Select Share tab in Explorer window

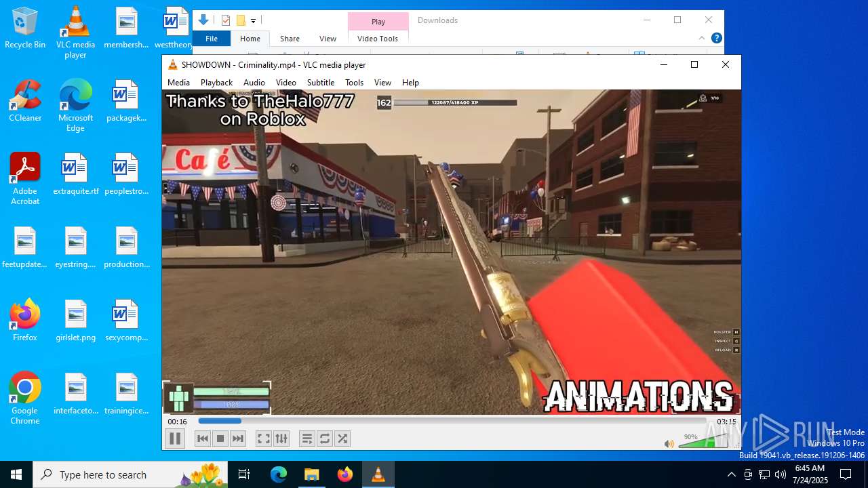(x=290, y=39)
